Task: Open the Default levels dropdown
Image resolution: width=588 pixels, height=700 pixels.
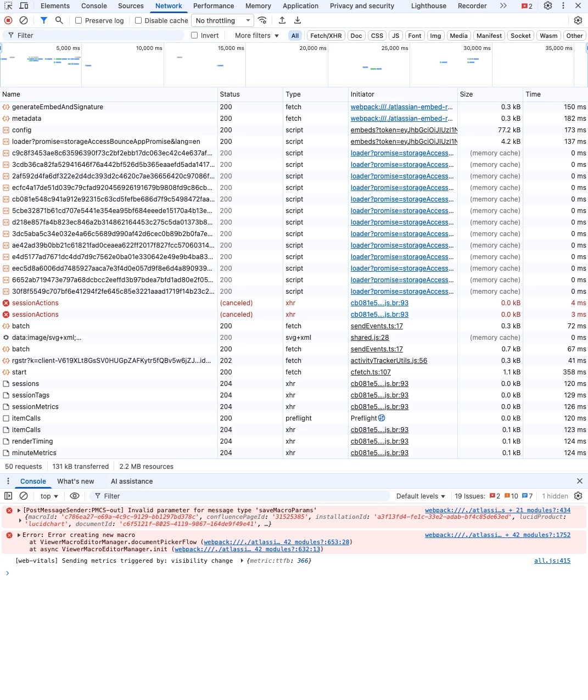Action: point(421,496)
